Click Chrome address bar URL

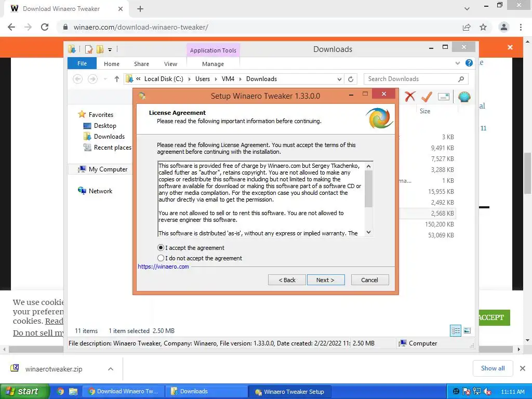(141, 27)
